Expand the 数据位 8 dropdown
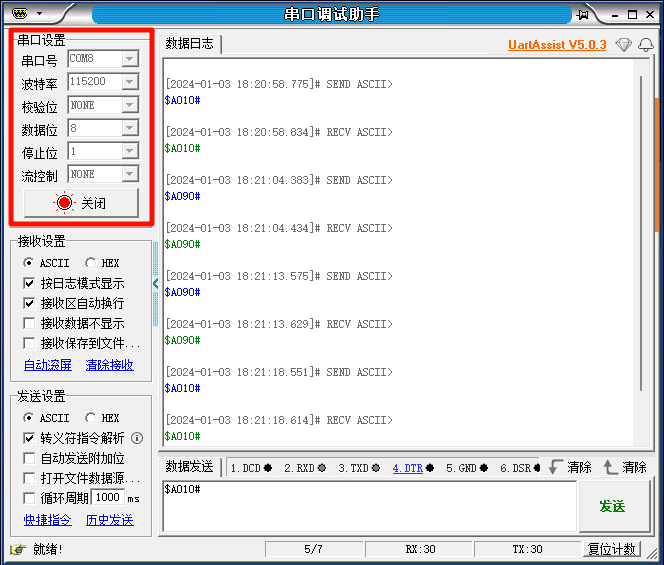Viewport: 664px width, 565px height. tap(130, 128)
